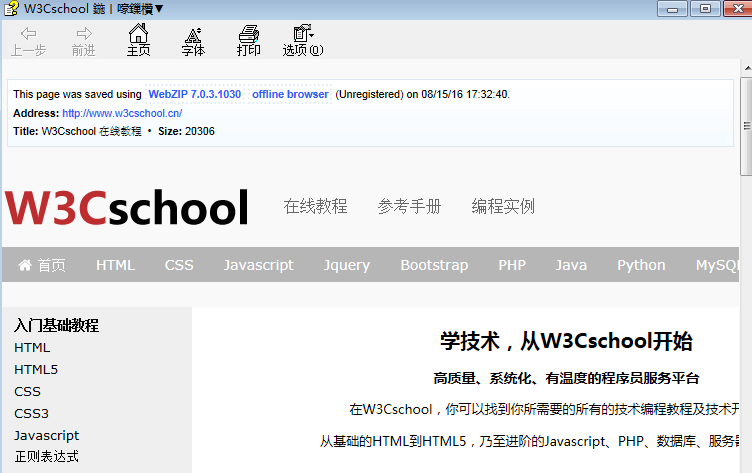This screenshot has height=473, width=752.
Task: Open the 主页 home icon
Action: click(x=138, y=40)
